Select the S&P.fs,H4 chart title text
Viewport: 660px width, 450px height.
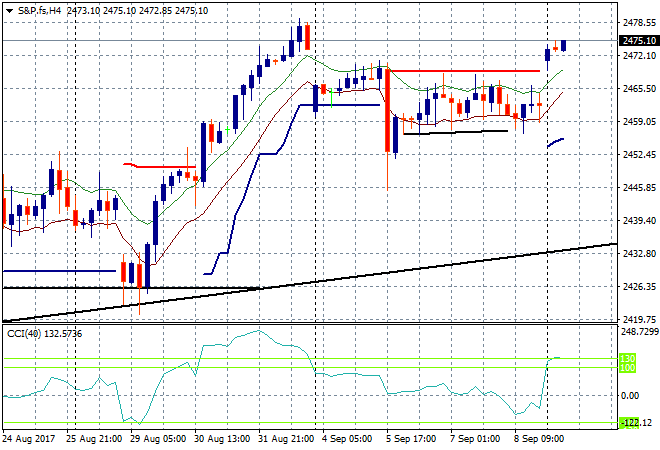click(40, 11)
